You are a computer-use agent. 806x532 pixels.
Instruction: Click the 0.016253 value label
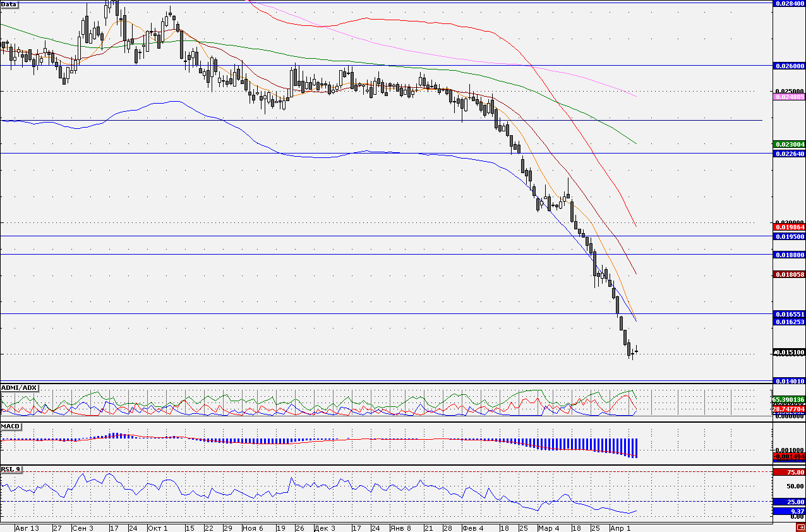(x=789, y=322)
